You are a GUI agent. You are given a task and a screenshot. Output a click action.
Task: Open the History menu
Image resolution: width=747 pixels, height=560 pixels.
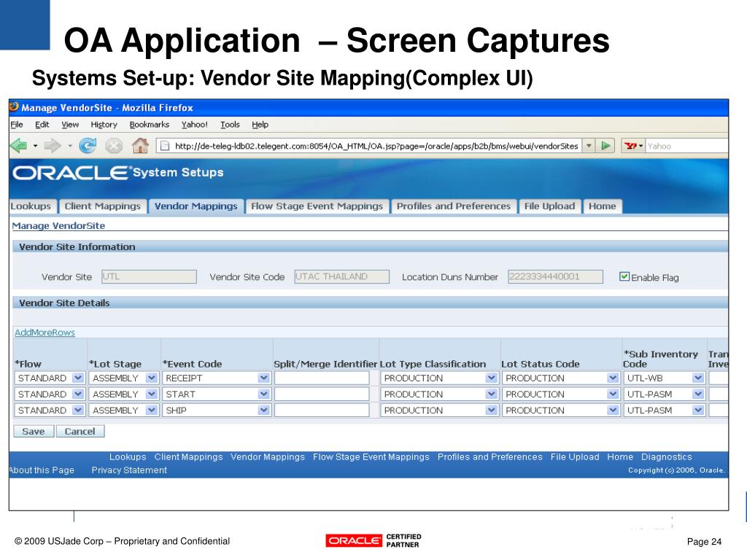coord(104,125)
